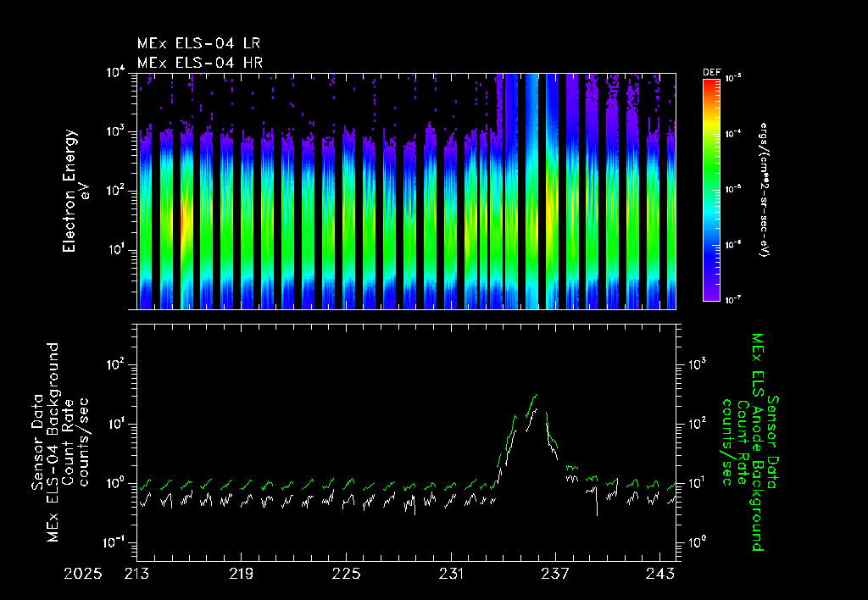
Task: Click the 'MEx ELS-04 LR' title text
Action: click(198, 43)
